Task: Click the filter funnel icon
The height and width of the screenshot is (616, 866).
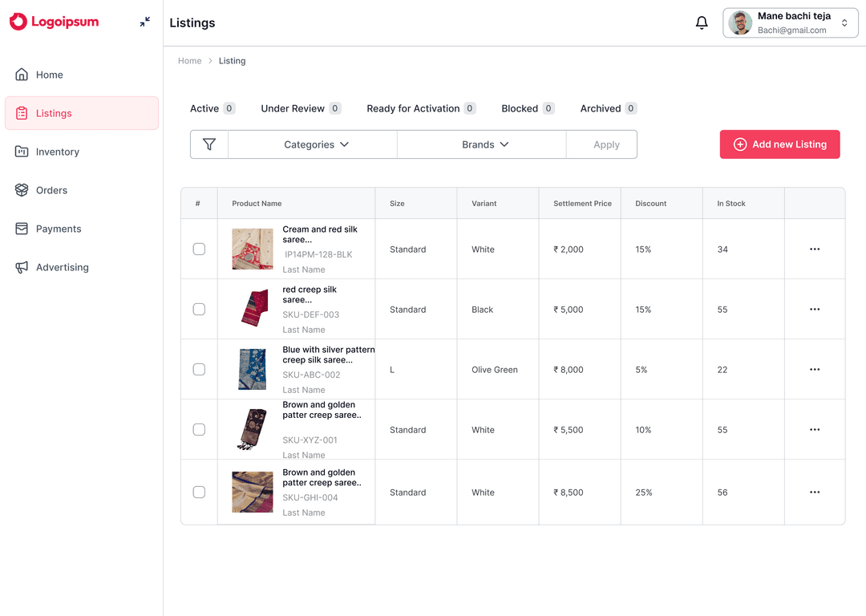Action: (x=209, y=144)
